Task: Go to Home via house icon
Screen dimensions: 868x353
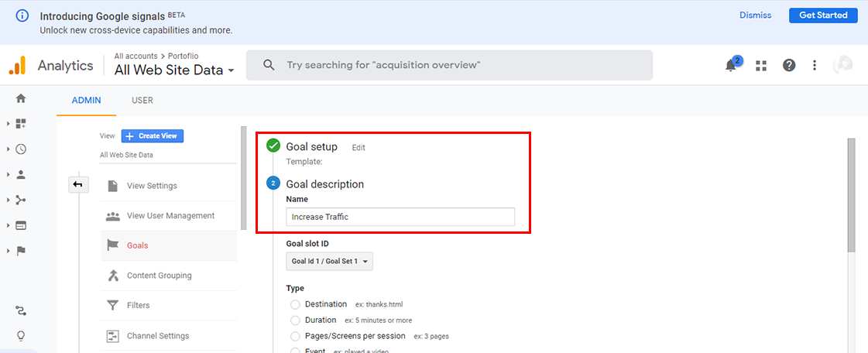Action: coord(21,98)
